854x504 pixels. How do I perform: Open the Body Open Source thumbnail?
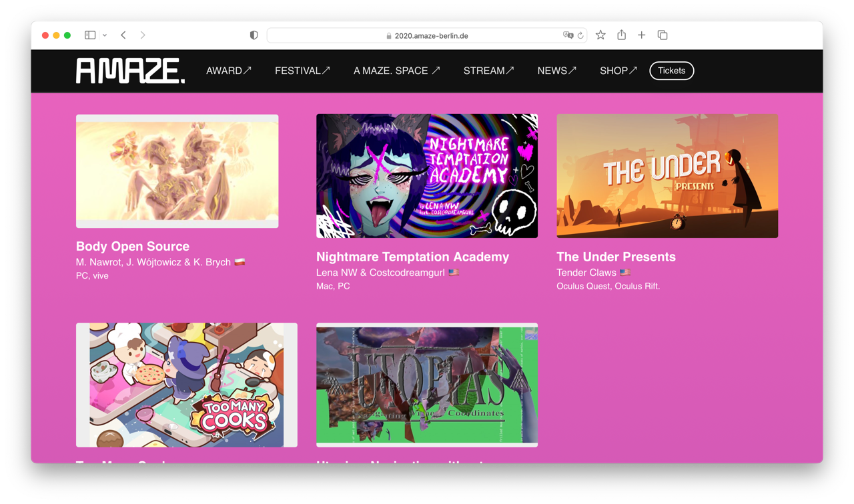177,171
